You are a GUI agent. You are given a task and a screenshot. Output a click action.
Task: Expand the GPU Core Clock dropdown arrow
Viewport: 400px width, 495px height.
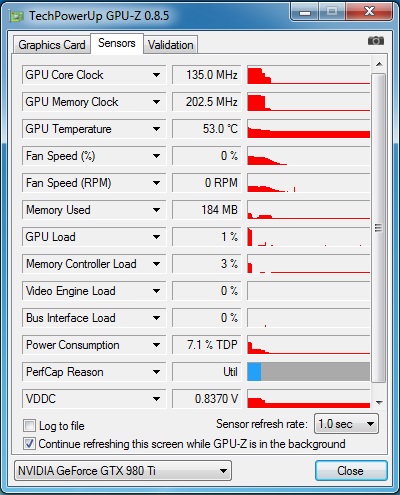(x=156, y=75)
